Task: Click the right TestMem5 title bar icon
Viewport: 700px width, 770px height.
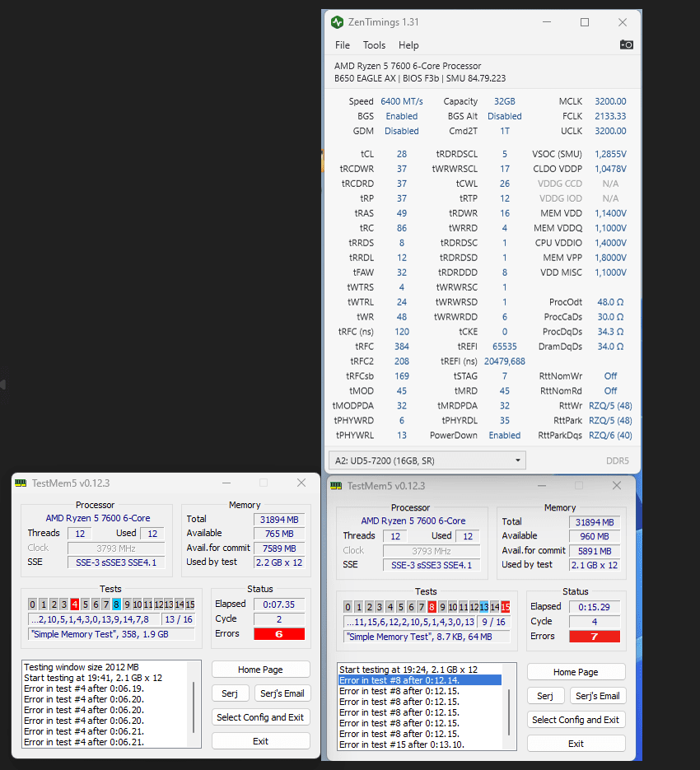Action: pyautogui.click(x=336, y=486)
